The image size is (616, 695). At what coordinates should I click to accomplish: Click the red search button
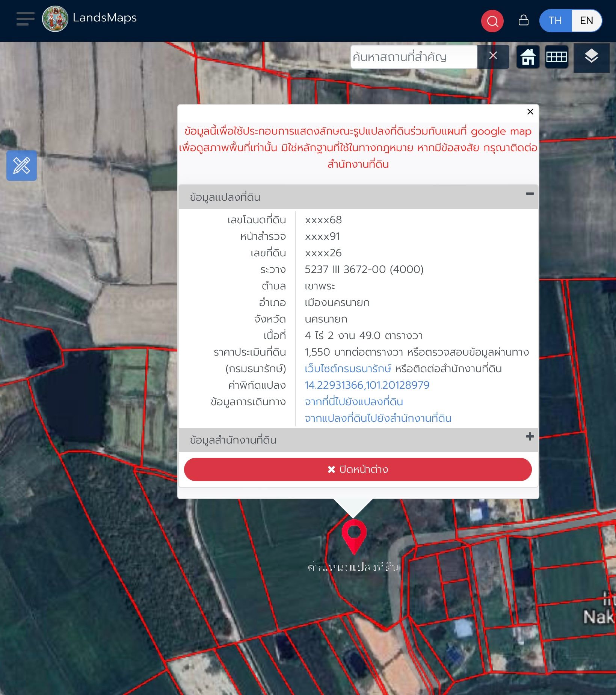tap(492, 21)
